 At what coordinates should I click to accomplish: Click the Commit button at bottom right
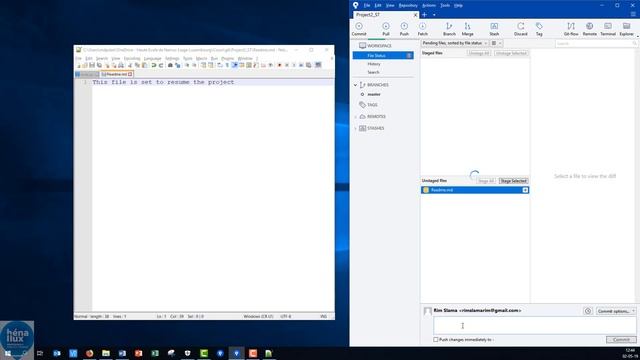pos(621,340)
